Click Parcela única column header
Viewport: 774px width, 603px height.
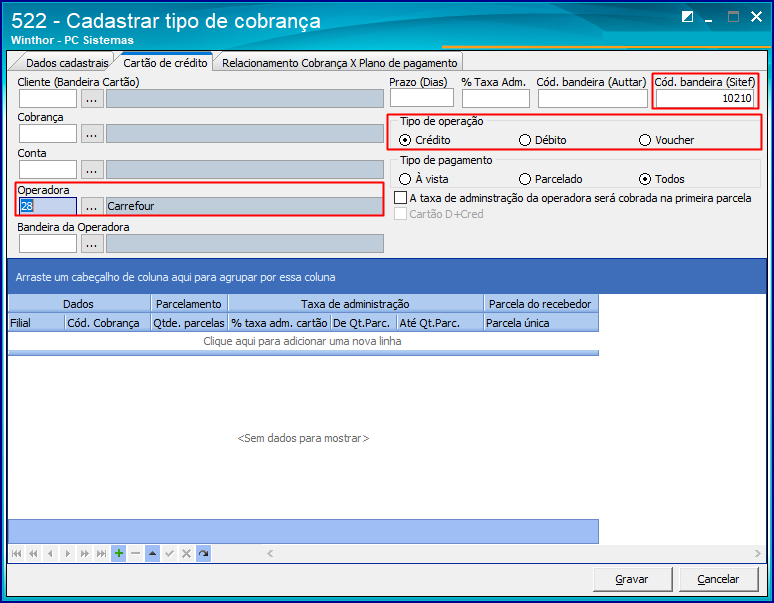(x=541, y=323)
